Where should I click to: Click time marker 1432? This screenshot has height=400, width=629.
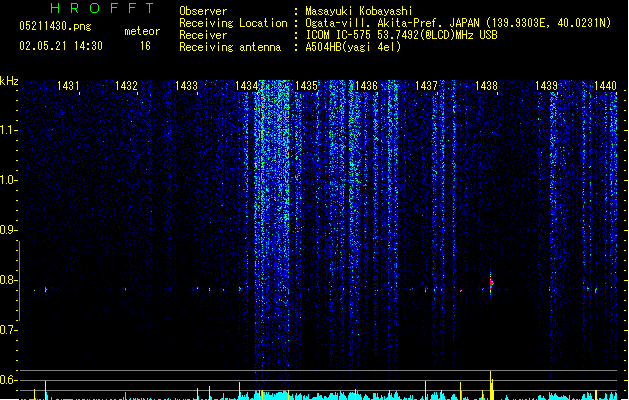pos(126,85)
